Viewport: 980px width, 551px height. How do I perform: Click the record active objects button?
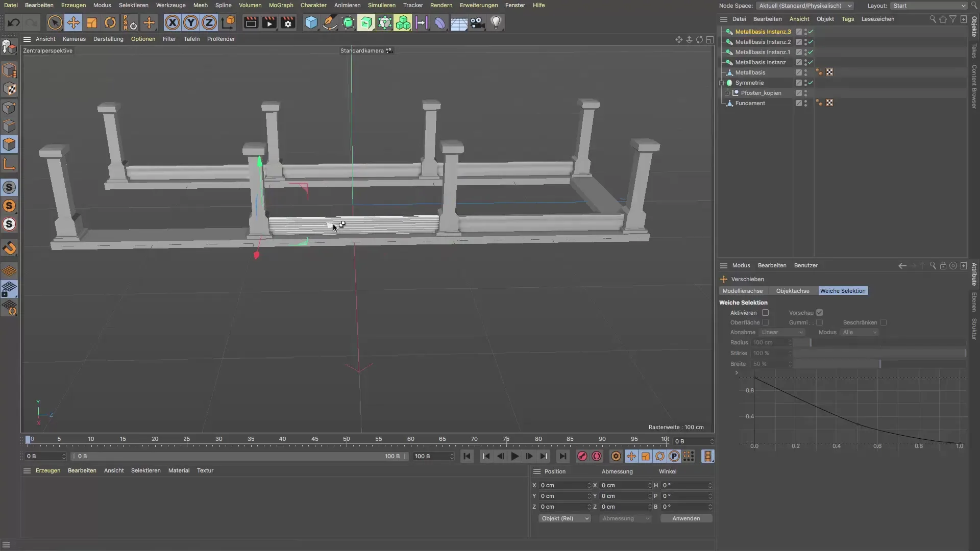[582, 457]
